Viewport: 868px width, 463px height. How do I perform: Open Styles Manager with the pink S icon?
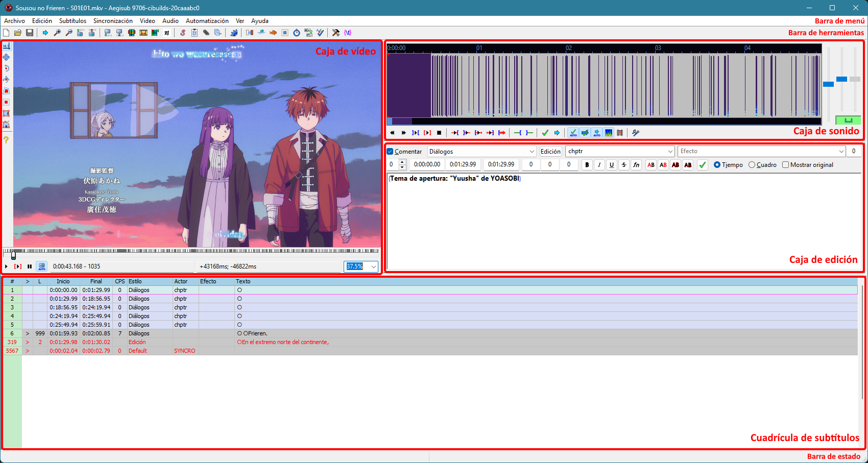click(182, 33)
